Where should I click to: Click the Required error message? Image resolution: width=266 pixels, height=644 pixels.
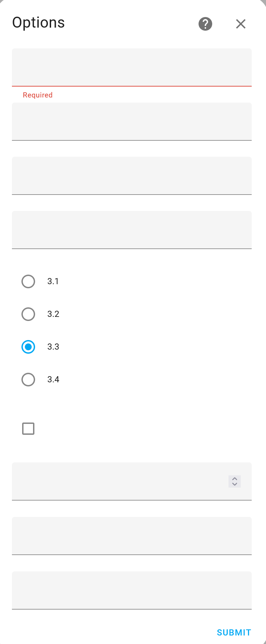tap(37, 95)
